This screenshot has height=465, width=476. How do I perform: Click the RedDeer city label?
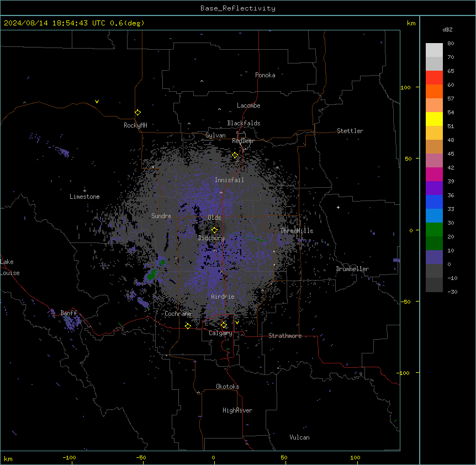243,141
